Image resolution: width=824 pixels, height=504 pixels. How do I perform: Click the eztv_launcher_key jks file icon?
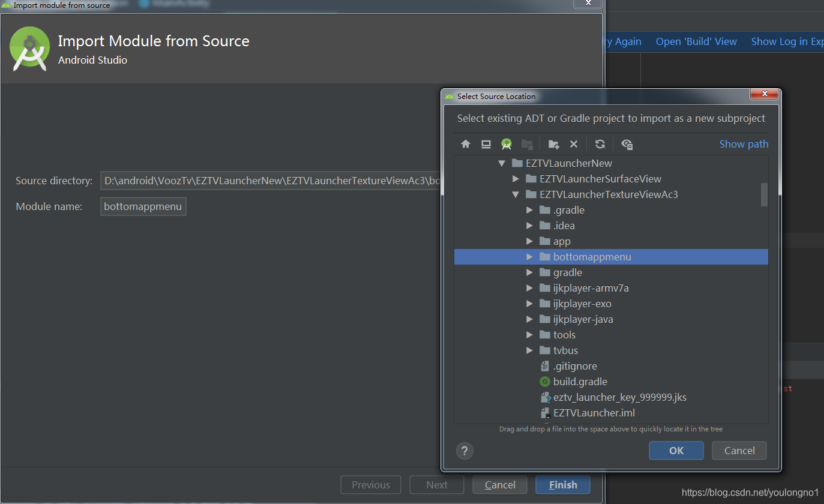pyautogui.click(x=545, y=397)
